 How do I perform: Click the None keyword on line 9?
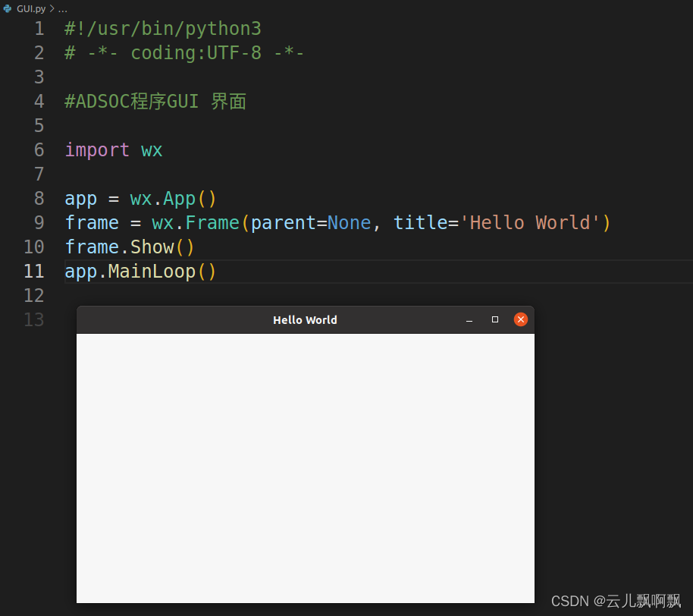pyautogui.click(x=349, y=222)
